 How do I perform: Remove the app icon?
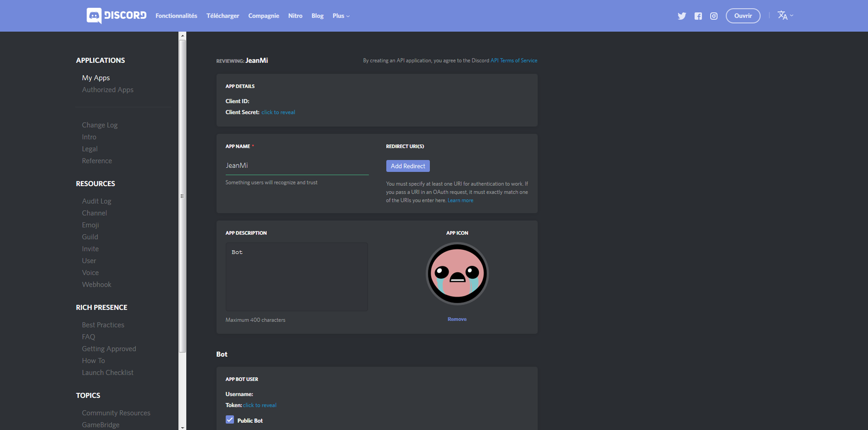tap(457, 319)
